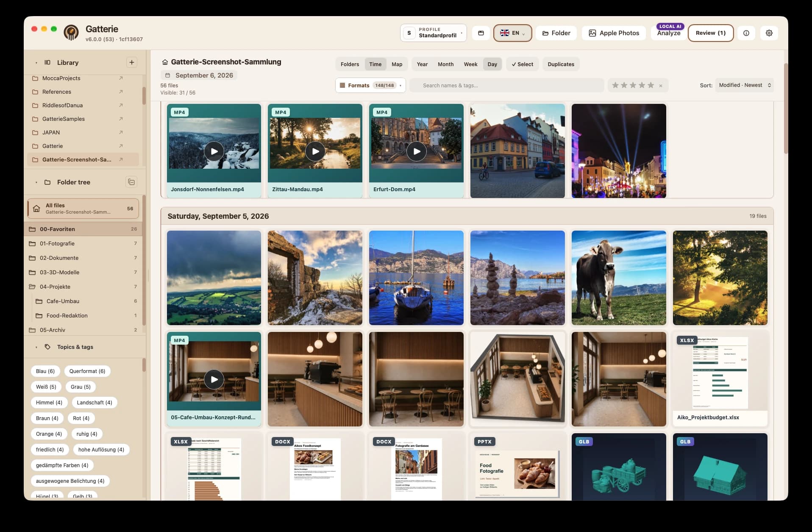This screenshot has height=532, width=812.
Task: Group by Month
Action: 445,64
